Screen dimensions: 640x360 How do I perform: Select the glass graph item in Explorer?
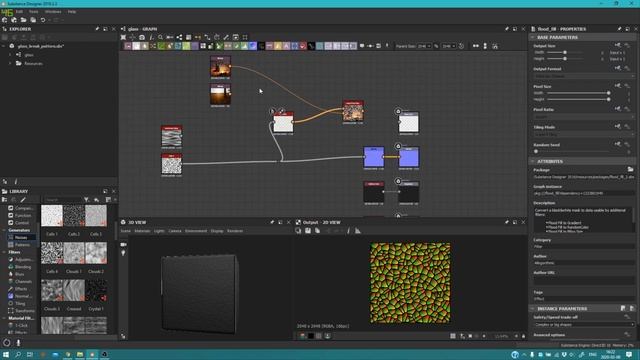[x=29, y=55]
